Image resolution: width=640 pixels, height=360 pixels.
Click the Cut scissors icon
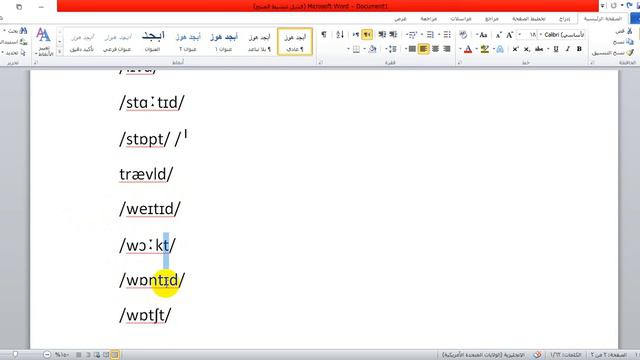(x=630, y=31)
